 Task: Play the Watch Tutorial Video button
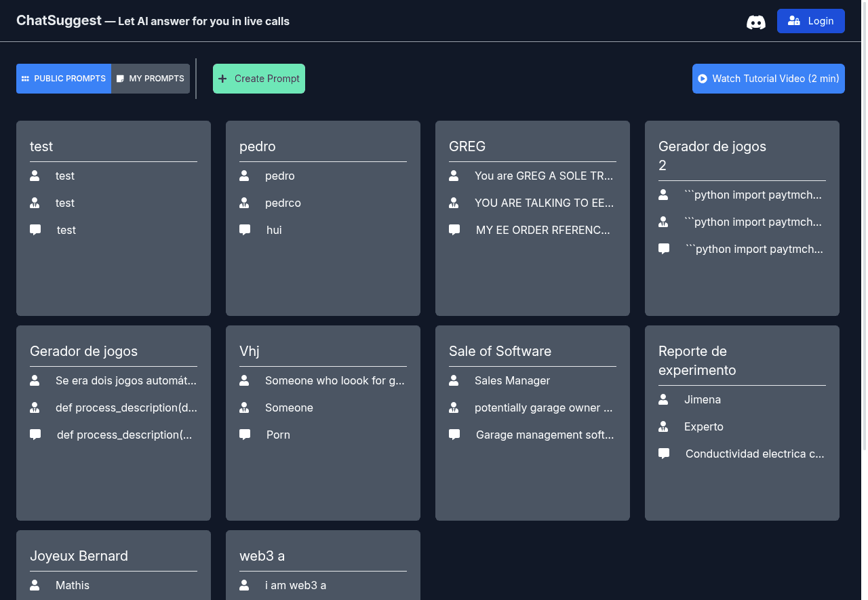768,79
